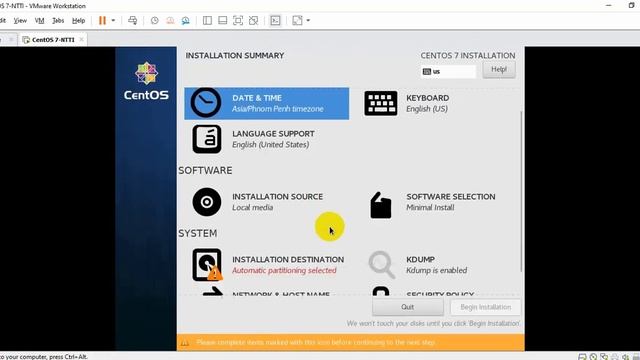The image size is (640, 360).
Task: Revert to snapshot via toolbar icon
Action: (x=170, y=20)
